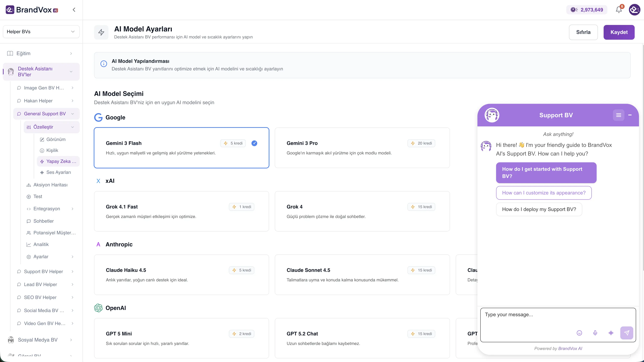644x362 pixels.
Task: Choose 'How can I customize its appearance?'
Action: (x=544, y=193)
